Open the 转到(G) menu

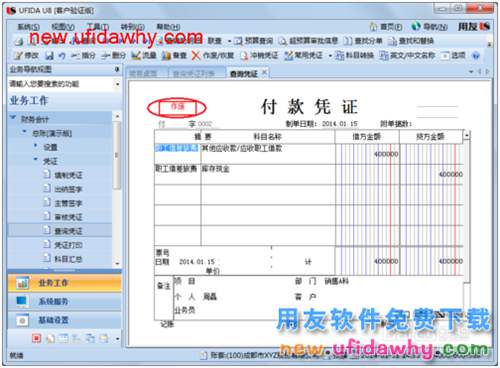[133, 27]
